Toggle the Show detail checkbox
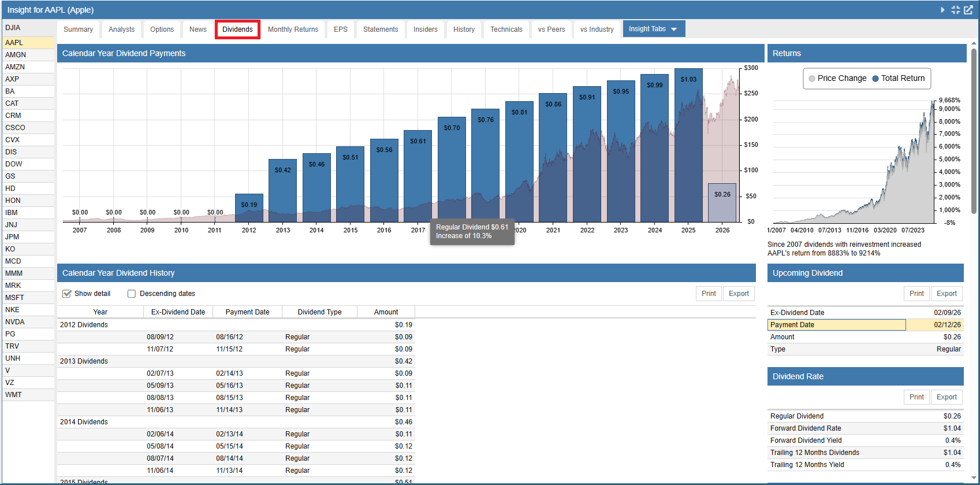Viewport: 980px width, 485px height. tap(67, 294)
